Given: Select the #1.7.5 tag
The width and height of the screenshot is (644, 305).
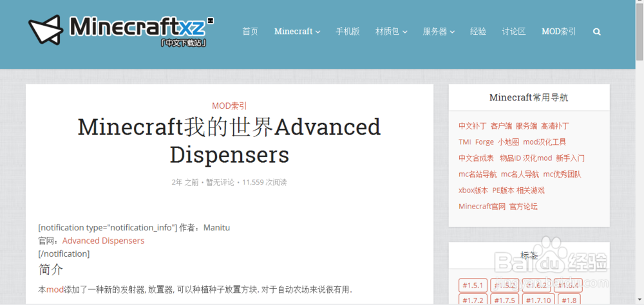Looking at the screenshot, I should [x=504, y=300].
